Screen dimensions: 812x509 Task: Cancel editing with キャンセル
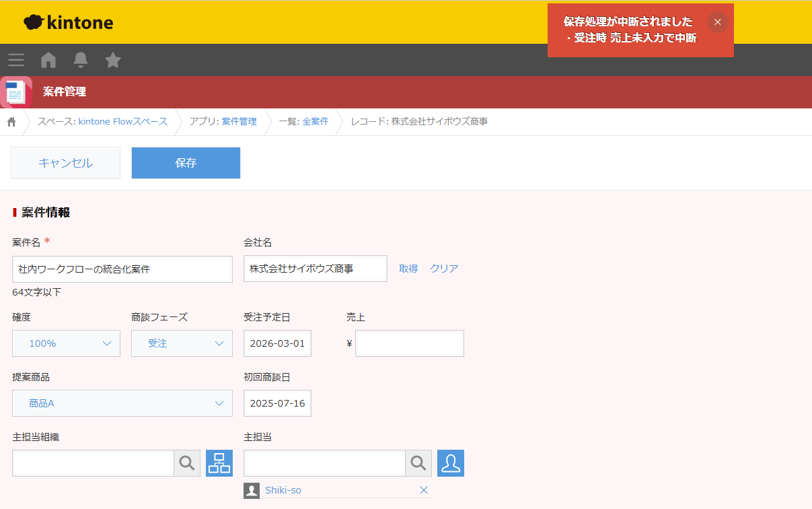[65, 162]
